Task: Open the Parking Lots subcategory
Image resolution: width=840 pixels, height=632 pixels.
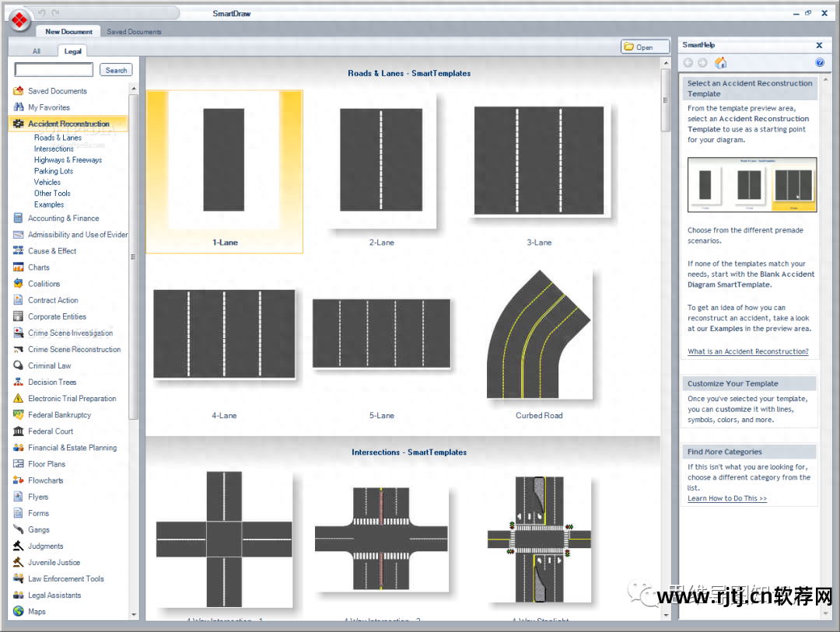Action: point(54,171)
